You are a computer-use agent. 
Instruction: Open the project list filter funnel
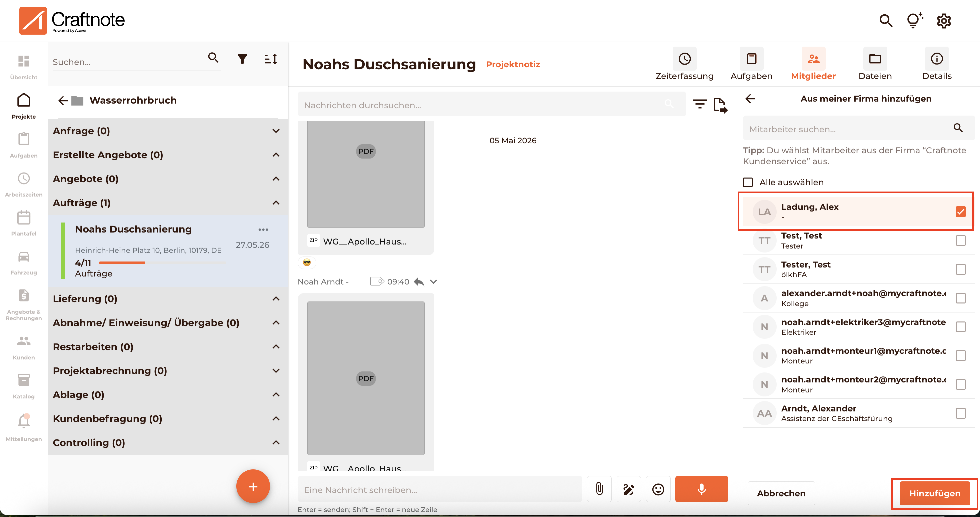[x=242, y=59]
